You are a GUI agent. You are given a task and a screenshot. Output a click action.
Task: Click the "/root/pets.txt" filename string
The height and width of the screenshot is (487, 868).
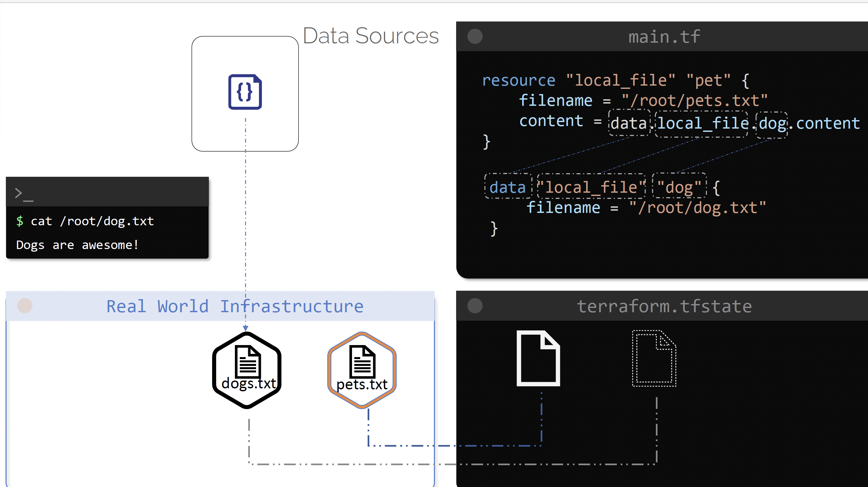pos(695,101)
